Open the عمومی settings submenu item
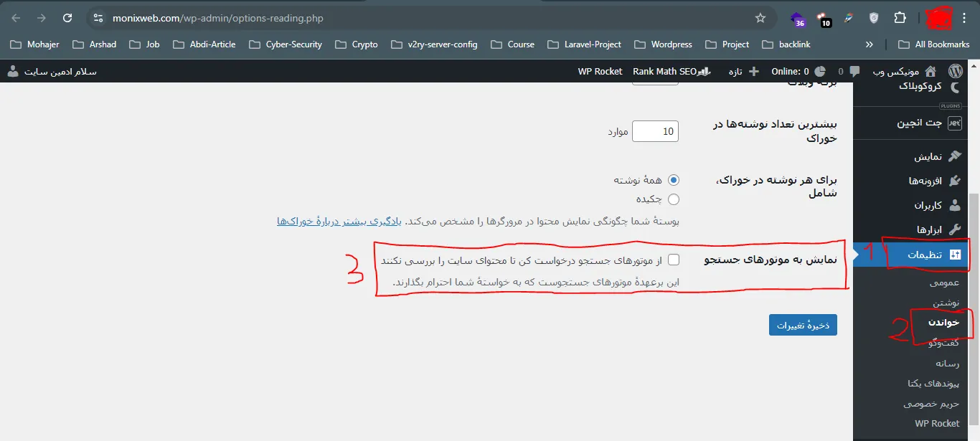The height and width of the screenshot is (441, 980). click(x=944, y=283)
